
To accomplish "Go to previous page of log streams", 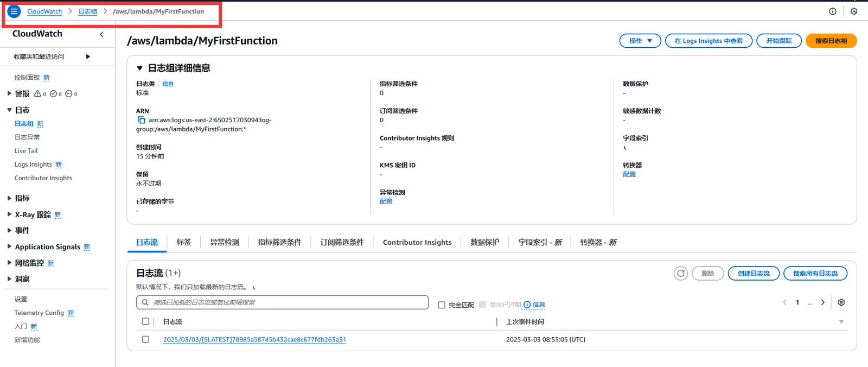I will point(784,302).
